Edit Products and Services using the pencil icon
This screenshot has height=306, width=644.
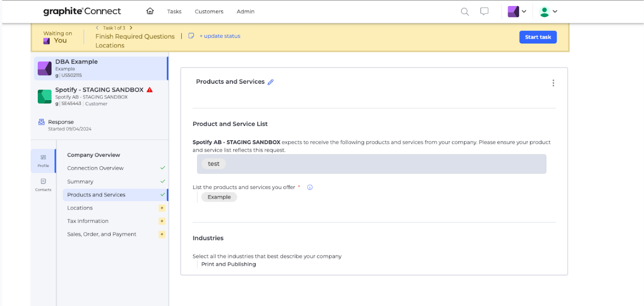point(271,81)
